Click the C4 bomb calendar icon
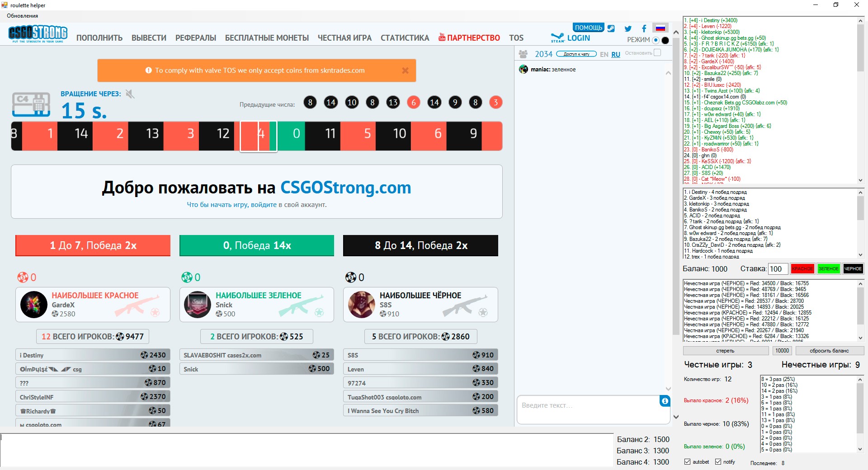The image size is (868, 470). click(31, 105)
